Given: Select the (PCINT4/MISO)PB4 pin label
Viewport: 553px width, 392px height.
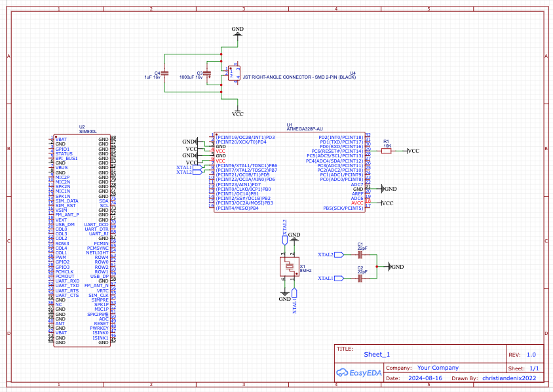Looking at the screenshot, I should pyautogui.click(x=237, y=208).
